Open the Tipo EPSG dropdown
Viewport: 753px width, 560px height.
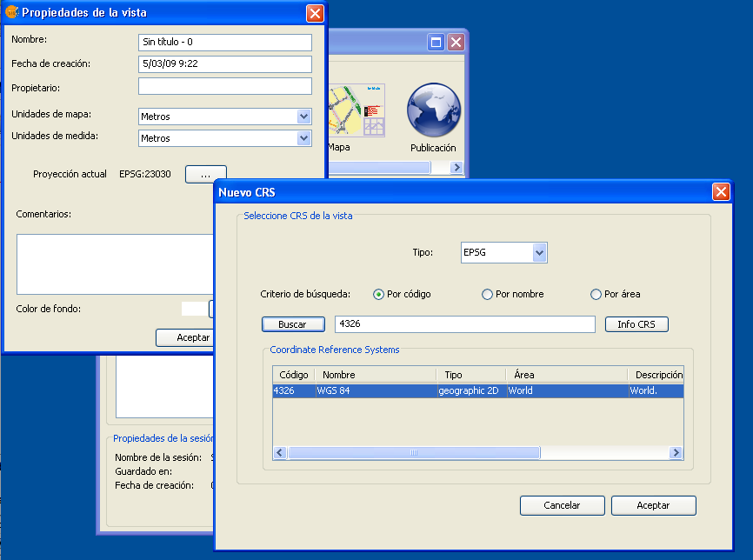(x=539, y=253)
